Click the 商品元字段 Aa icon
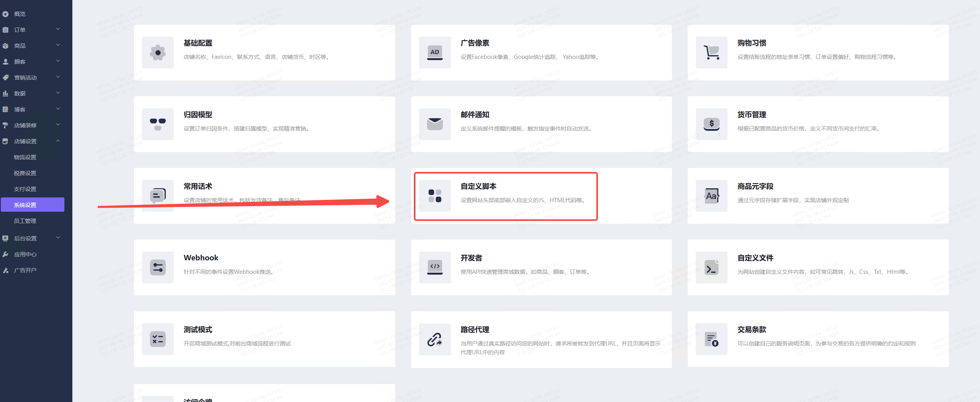Screen dimensions: 980x402 pyautogui.click(x=712, y=196)
